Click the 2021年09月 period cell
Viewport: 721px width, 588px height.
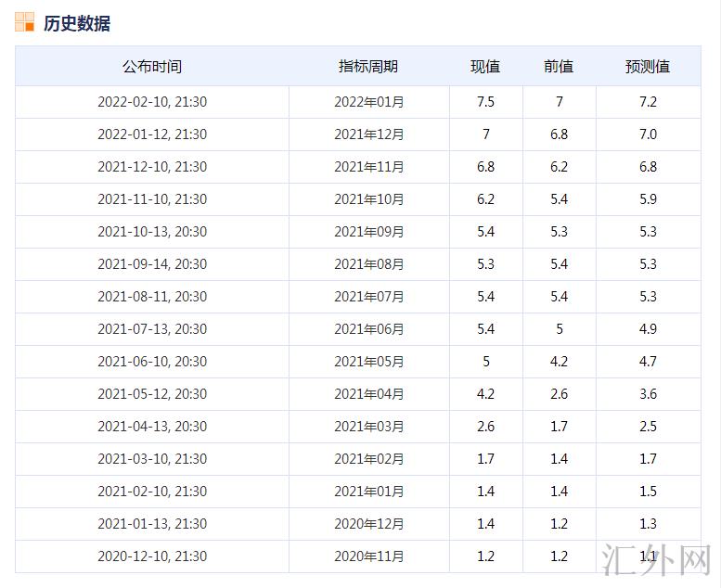coord(368,232)
